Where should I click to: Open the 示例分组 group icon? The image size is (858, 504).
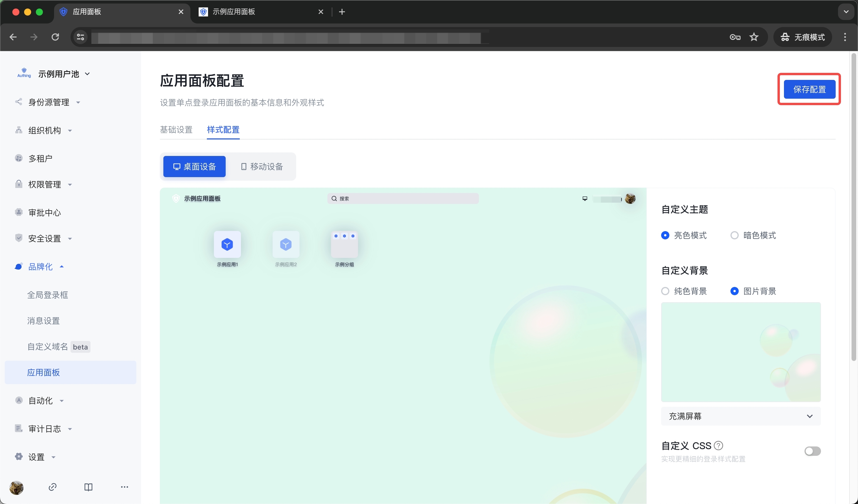pyautogui.click(x=344, y=244)
